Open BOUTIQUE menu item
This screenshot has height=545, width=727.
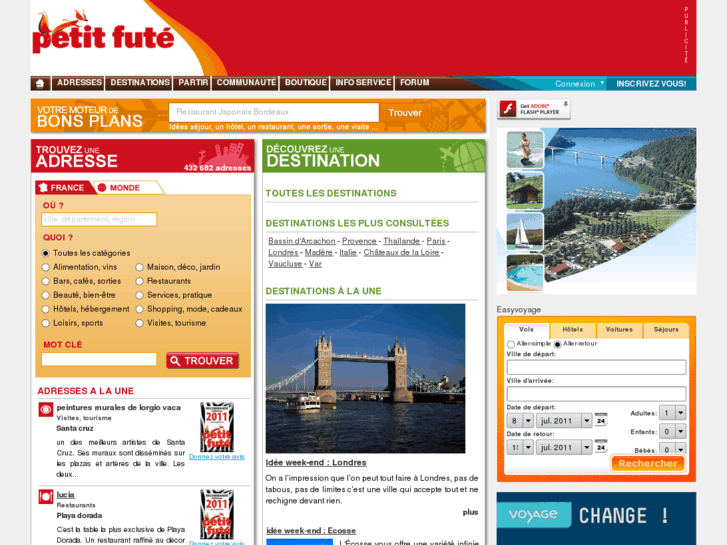click(x=305, y=83)
